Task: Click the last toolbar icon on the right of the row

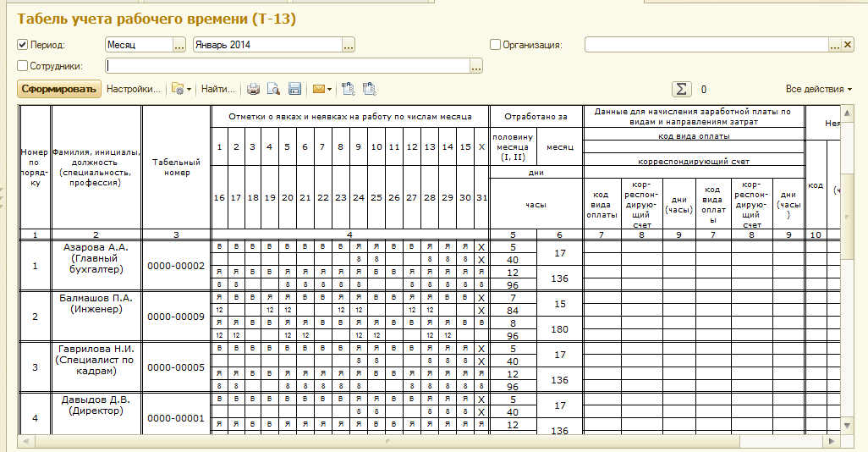Action: (x=369, y=89)
